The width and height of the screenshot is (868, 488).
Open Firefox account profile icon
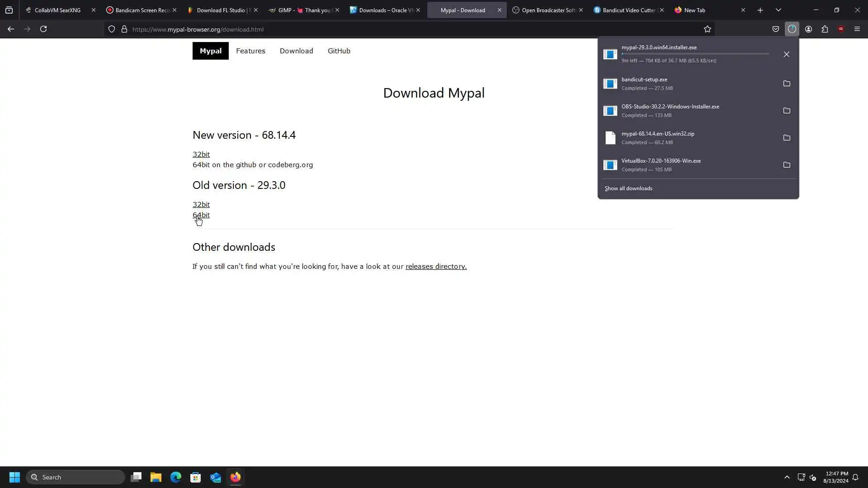point(808,29)
